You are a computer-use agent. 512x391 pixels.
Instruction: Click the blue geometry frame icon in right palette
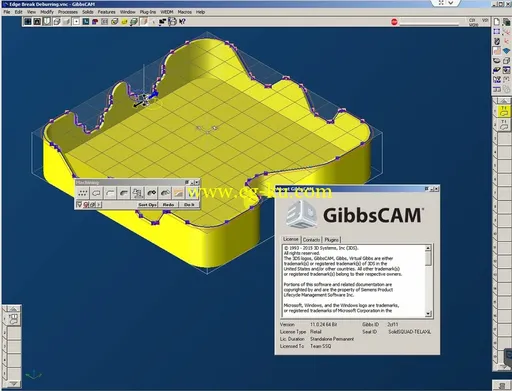pyautogui.click(x=497, y=32)
